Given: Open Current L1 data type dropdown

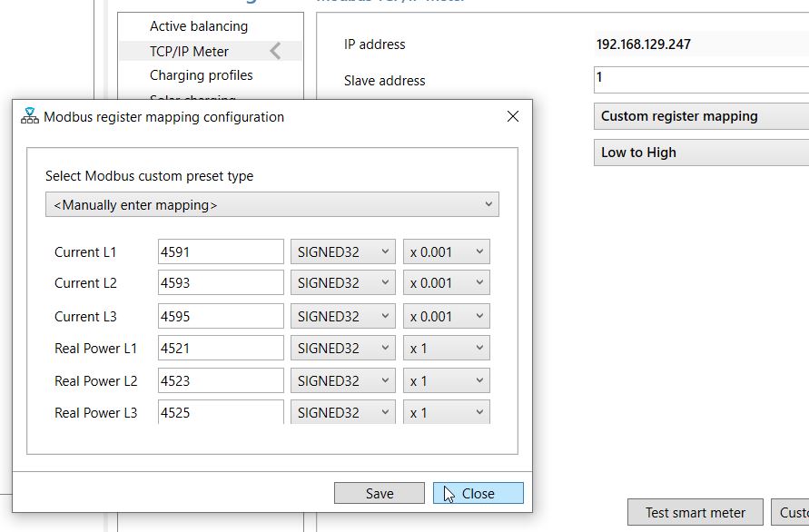Looking at the screenshot, I should coord(342,252).
